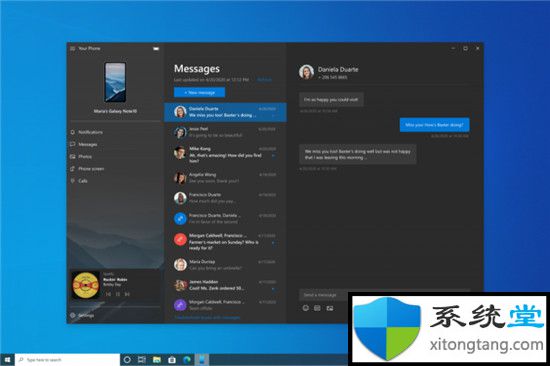
Task: Open the Jesse Peel conversation
Action: [225, 132]
